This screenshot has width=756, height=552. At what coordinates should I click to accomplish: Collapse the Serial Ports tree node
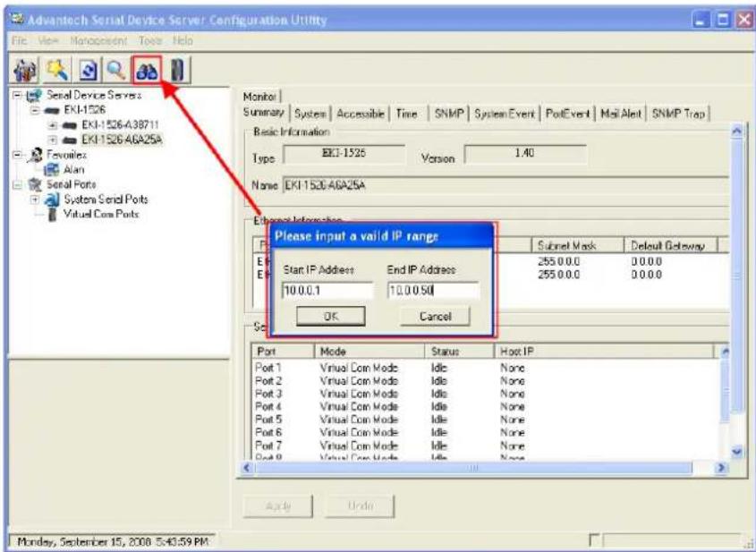(17, 184)
